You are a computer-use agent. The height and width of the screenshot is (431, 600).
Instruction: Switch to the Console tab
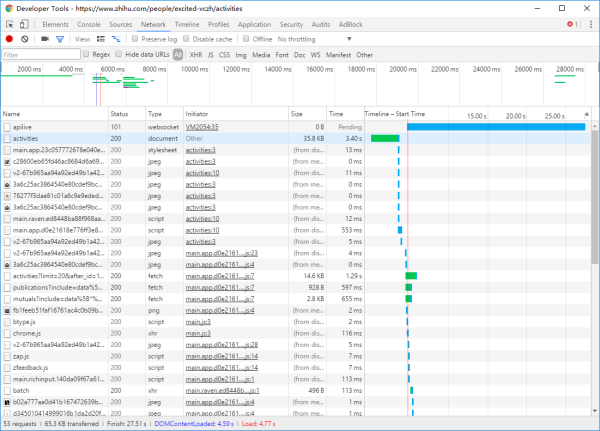coord(88,23)
